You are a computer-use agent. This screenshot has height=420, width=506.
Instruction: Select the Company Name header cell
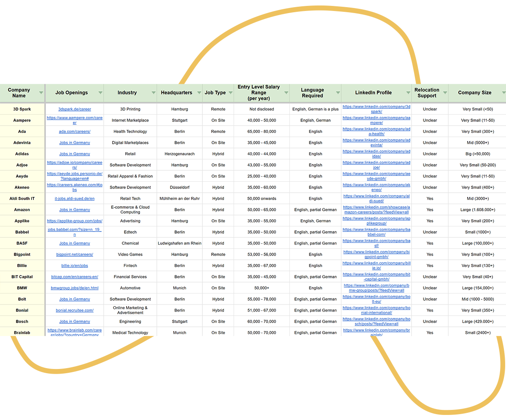pyautogui.click(x=22, y=93)
